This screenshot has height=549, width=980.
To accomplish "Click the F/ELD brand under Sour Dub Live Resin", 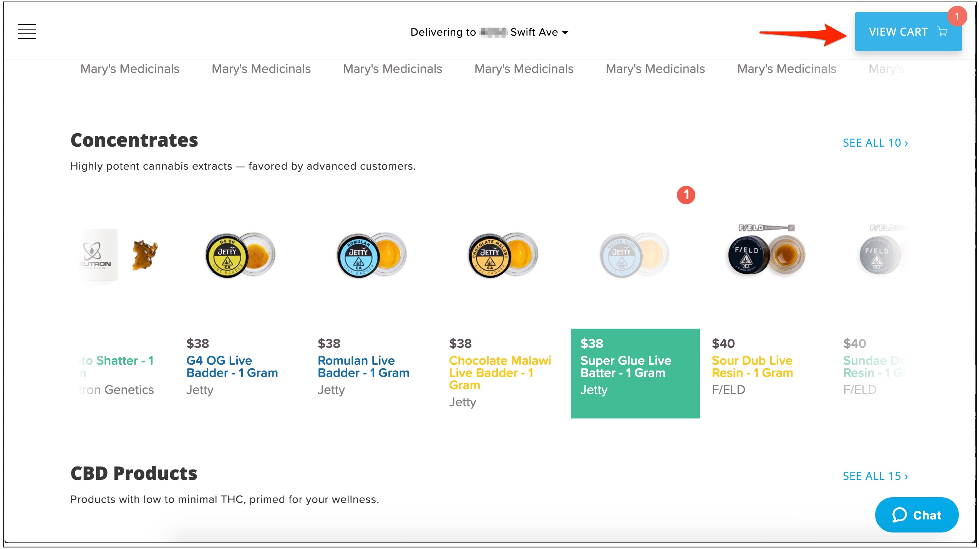I will pos(728,390).
